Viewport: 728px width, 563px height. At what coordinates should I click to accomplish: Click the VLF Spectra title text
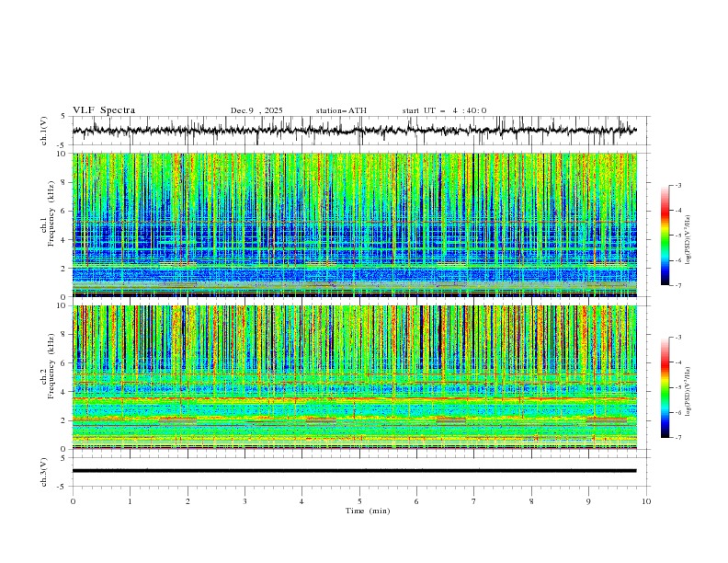click(x=104, y=110)
